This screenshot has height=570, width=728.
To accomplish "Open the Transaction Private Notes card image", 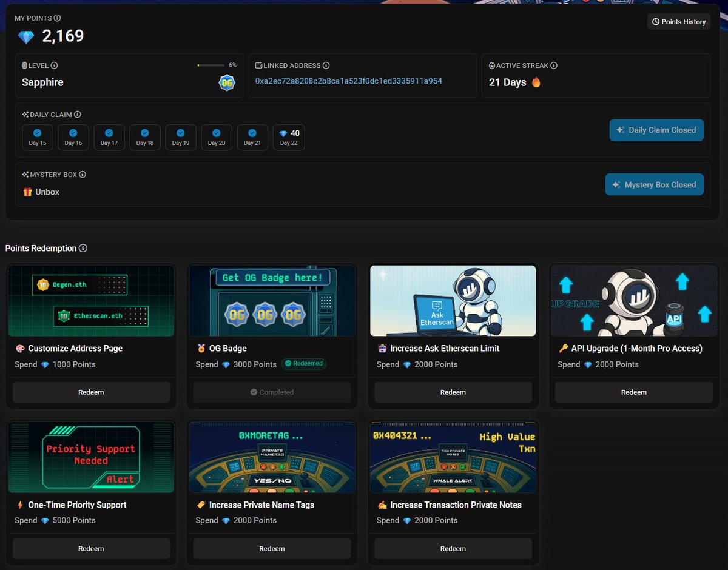I will (x=453, y=457).
